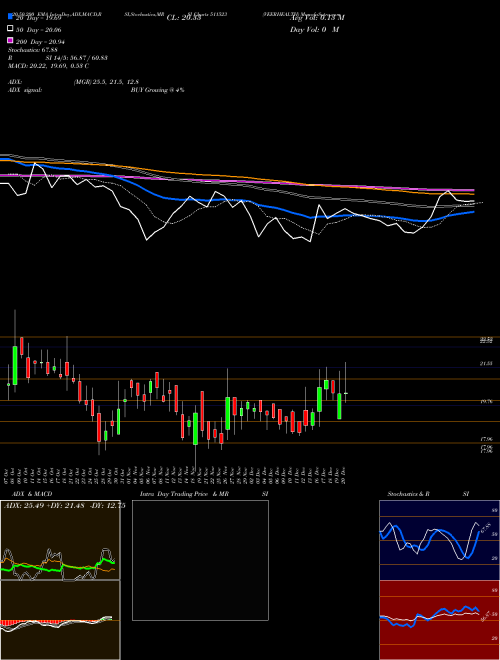Click the 'Day Vol: 0 M' text

tap(314, 30)
